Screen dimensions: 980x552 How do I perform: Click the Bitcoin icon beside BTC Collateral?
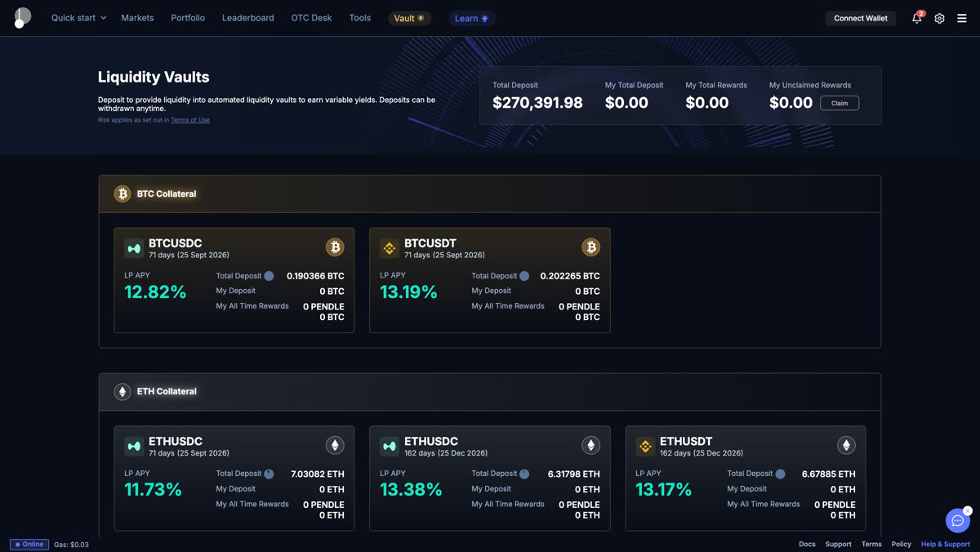click(122, 194)
